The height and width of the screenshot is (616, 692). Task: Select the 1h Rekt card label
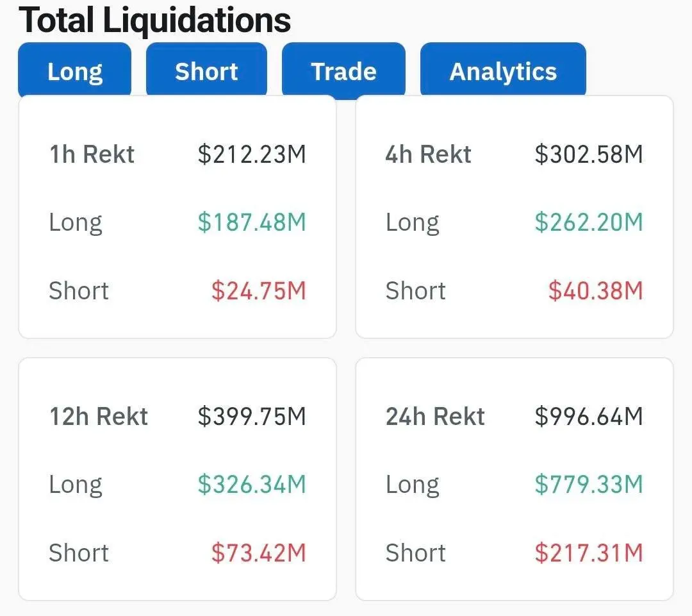[x=92, y=154]
